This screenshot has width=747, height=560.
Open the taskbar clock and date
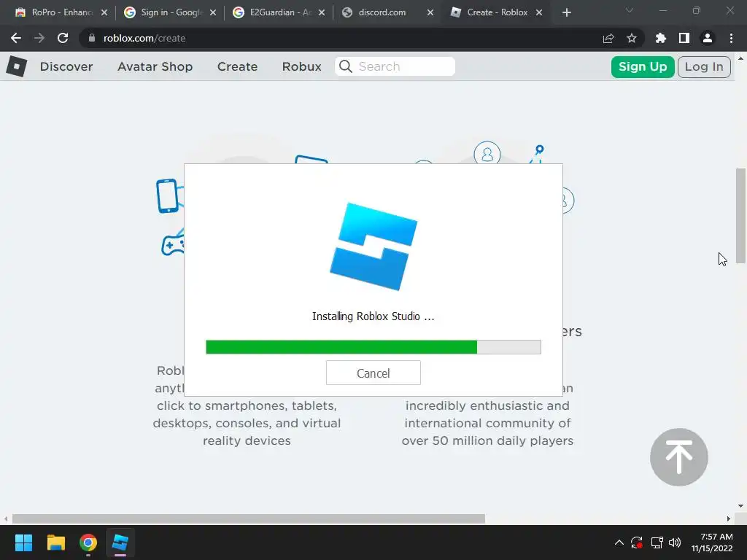click(x=712, y=542)
